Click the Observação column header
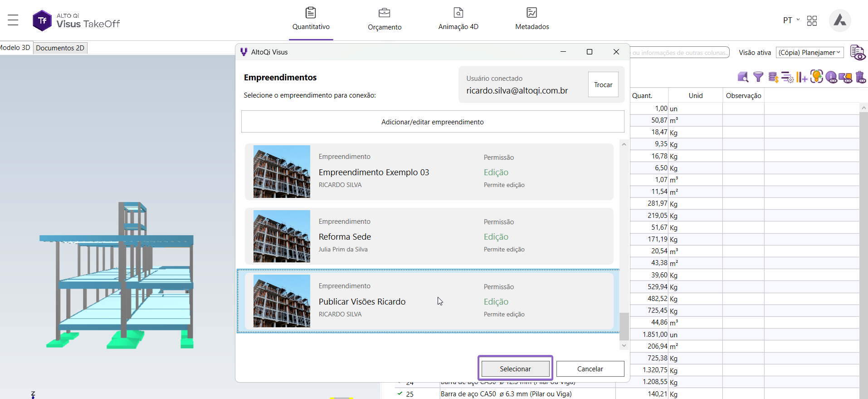The image size is (868, 399). 743,95
